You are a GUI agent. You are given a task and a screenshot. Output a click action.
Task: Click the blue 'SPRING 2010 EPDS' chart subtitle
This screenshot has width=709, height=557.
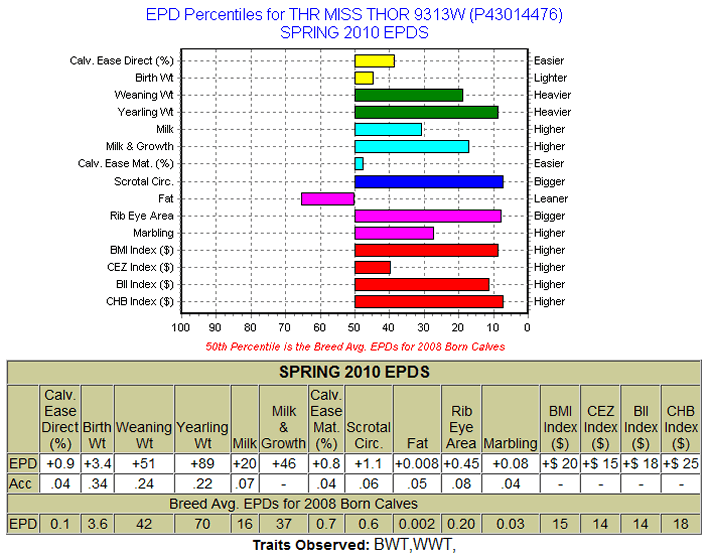[x=354, y=33]
